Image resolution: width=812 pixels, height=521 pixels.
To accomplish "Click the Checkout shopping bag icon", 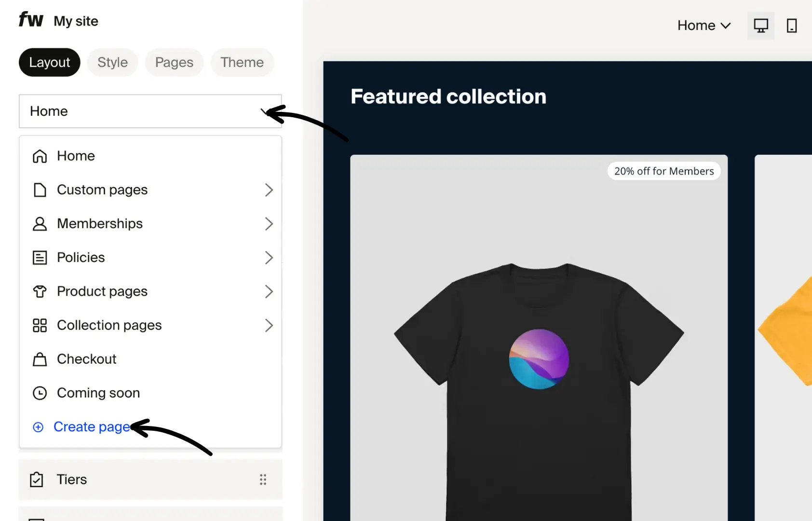I will pos(40,359).
